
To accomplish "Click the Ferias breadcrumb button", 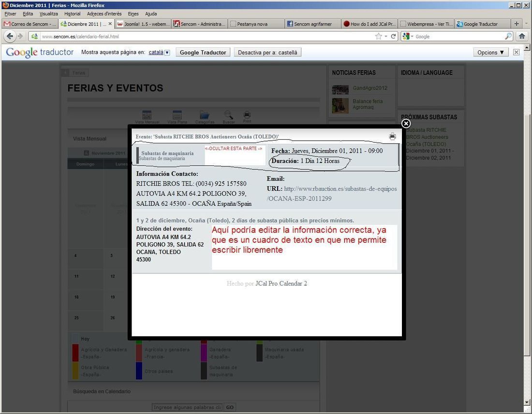I will coord(75,73).
